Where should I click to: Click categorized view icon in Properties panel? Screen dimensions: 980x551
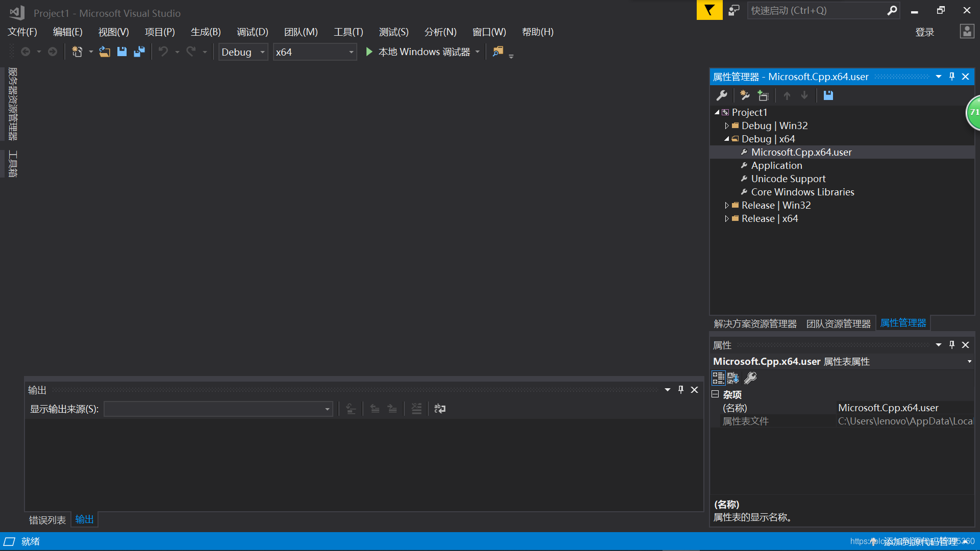point(718,378)
